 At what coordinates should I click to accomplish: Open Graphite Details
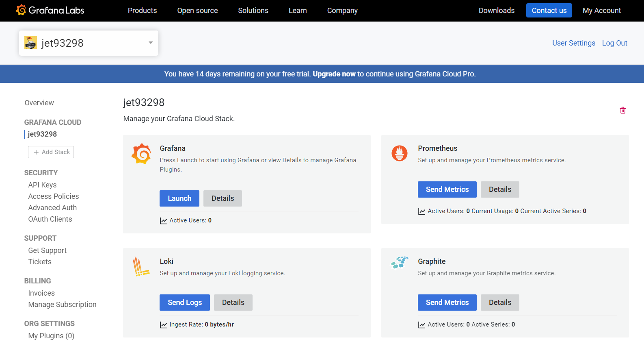tap(500, 303)
